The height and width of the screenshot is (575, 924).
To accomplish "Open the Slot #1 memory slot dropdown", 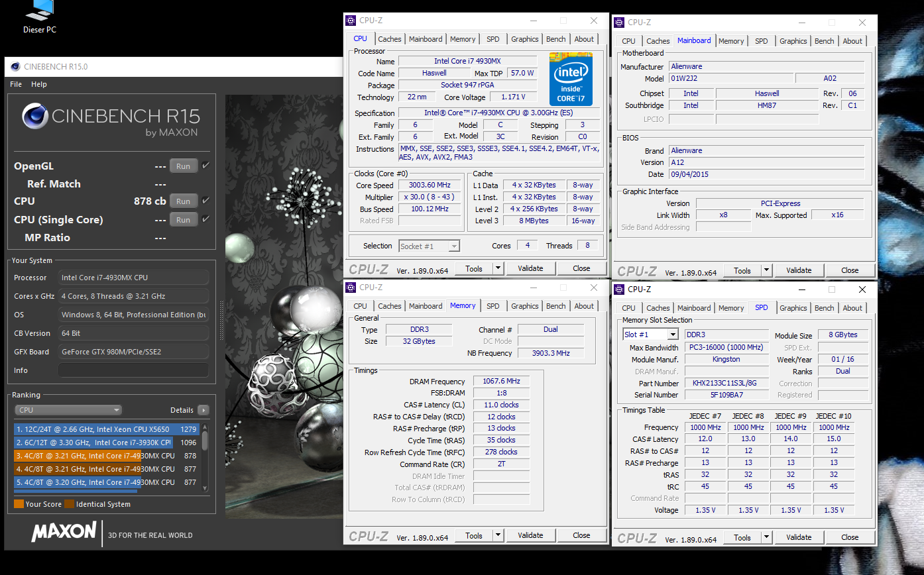I will 650,335.
